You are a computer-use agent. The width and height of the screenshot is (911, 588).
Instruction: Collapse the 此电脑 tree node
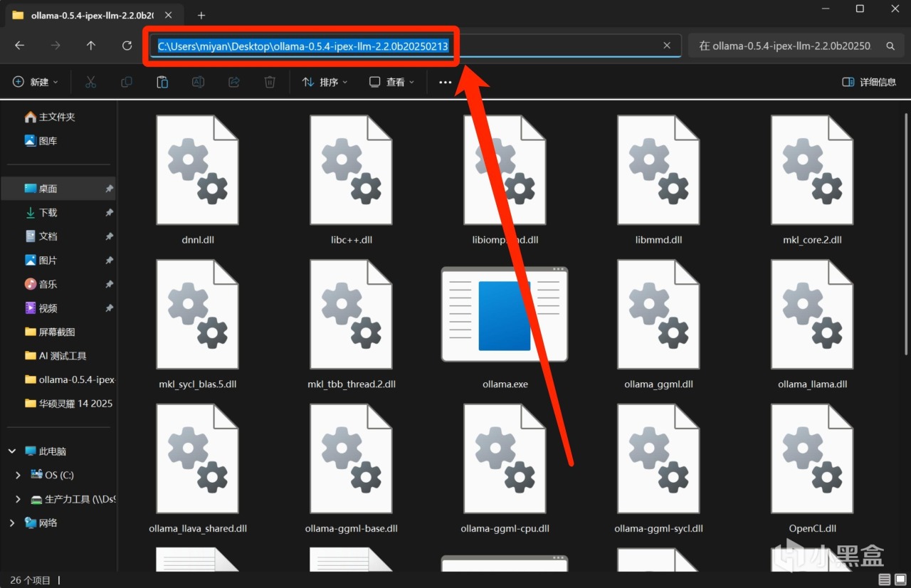click(x=12, y=451)
